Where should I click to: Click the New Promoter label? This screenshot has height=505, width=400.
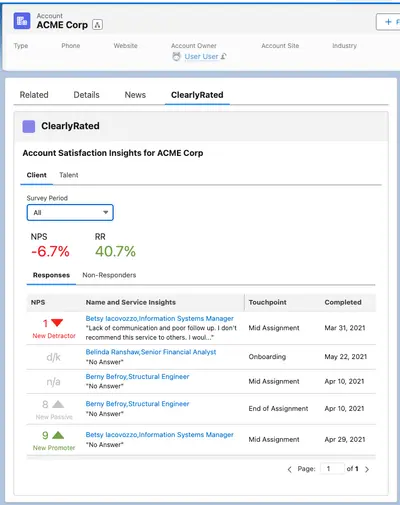(x=54, y=448)
